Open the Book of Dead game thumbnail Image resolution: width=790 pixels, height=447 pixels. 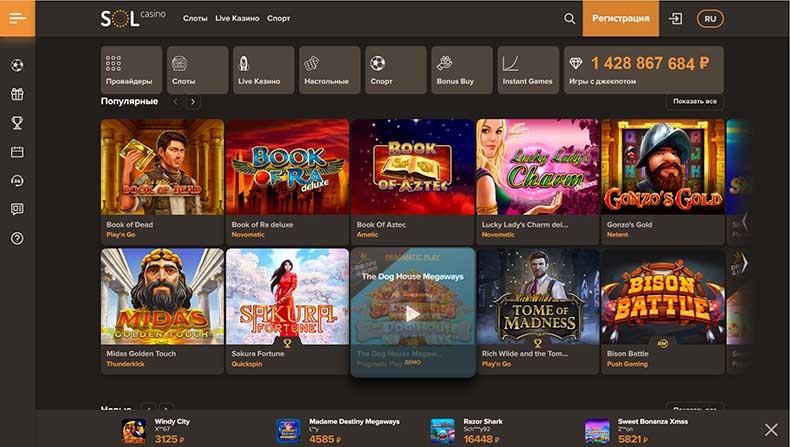[x=162, y=166]
